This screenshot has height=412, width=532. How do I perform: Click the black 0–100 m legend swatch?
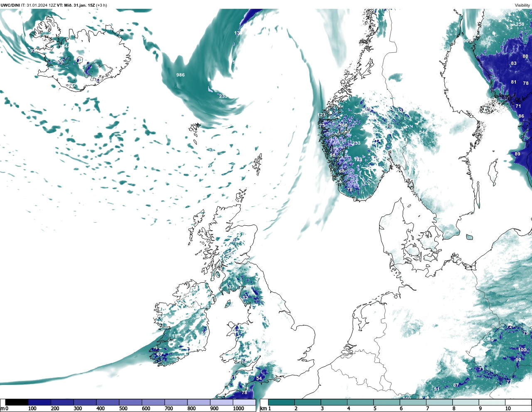click(x=17, y=402)
